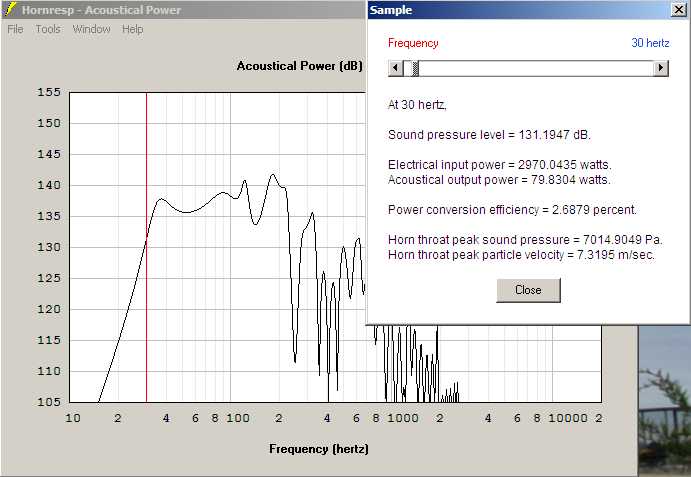Click the 'Power conversion efficiency = 2.6879 percent.' line
This screenshot has height=477, width=691.
(513, 210)
